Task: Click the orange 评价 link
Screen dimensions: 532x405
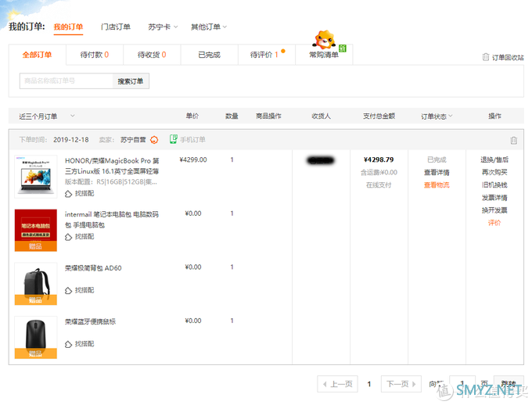Action: (494, 223)
